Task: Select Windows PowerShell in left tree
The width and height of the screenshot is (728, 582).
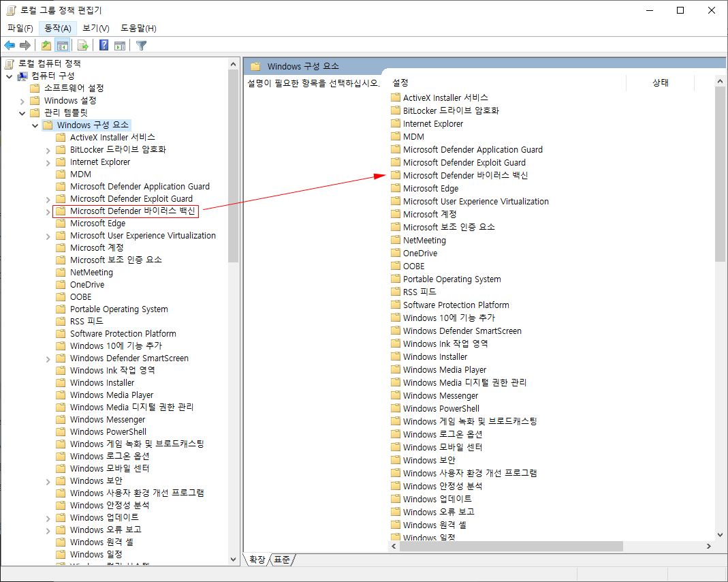Action: 108,432
